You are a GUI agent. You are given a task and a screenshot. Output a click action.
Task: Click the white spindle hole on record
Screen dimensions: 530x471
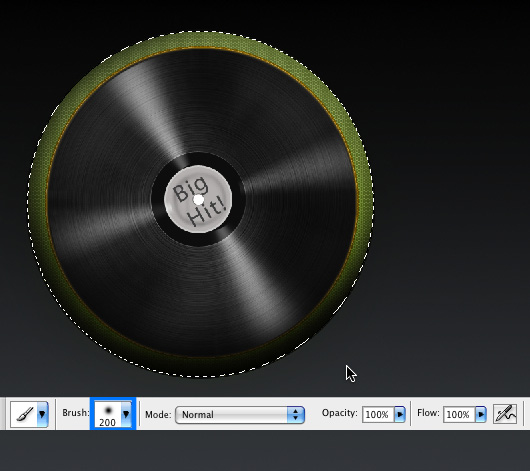198,200
